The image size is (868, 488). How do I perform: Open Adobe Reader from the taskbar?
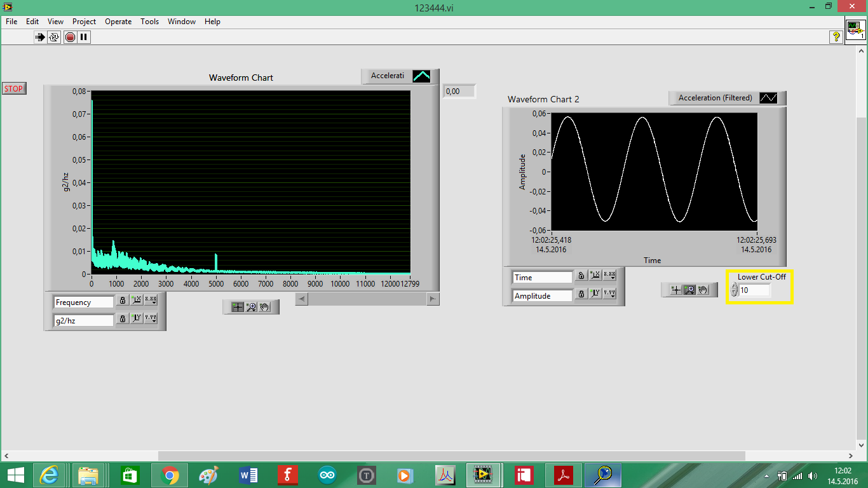coord(564,475)
